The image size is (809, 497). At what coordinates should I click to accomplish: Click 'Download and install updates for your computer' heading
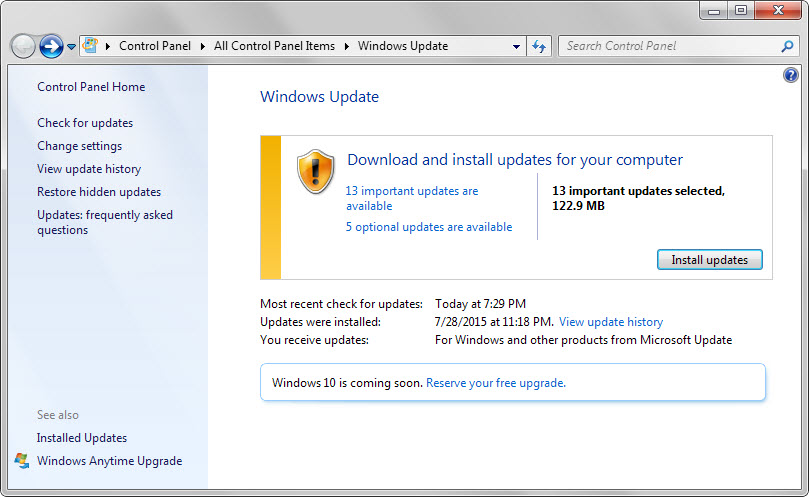point(515,160)
